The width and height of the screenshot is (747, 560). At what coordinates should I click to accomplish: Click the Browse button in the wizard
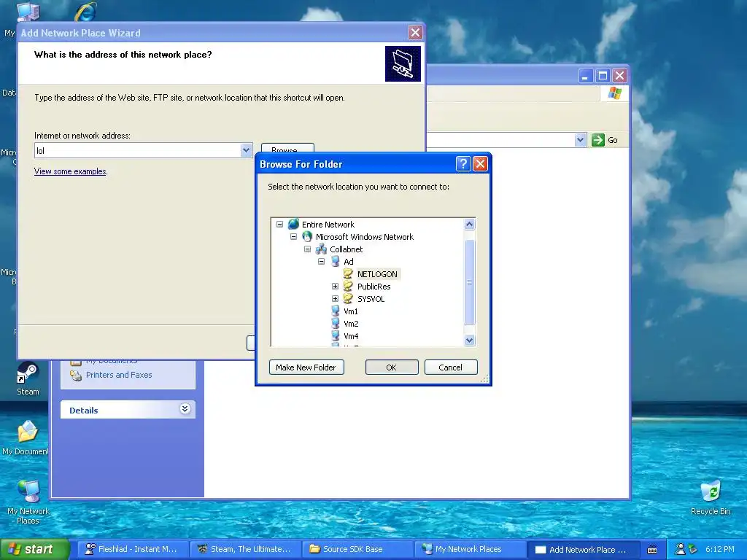click(x=287, y=147)
